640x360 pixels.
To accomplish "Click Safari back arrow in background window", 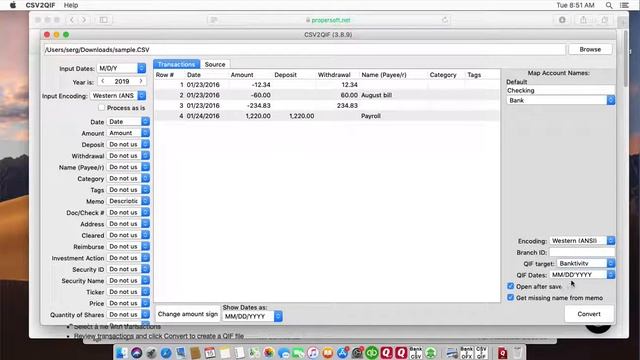I will point(72,20).
